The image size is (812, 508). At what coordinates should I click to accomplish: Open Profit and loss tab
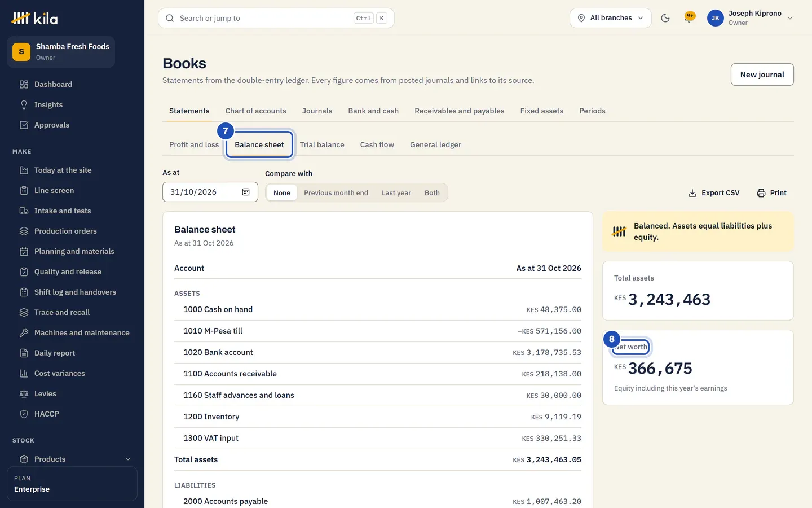[x=194, y=145]
